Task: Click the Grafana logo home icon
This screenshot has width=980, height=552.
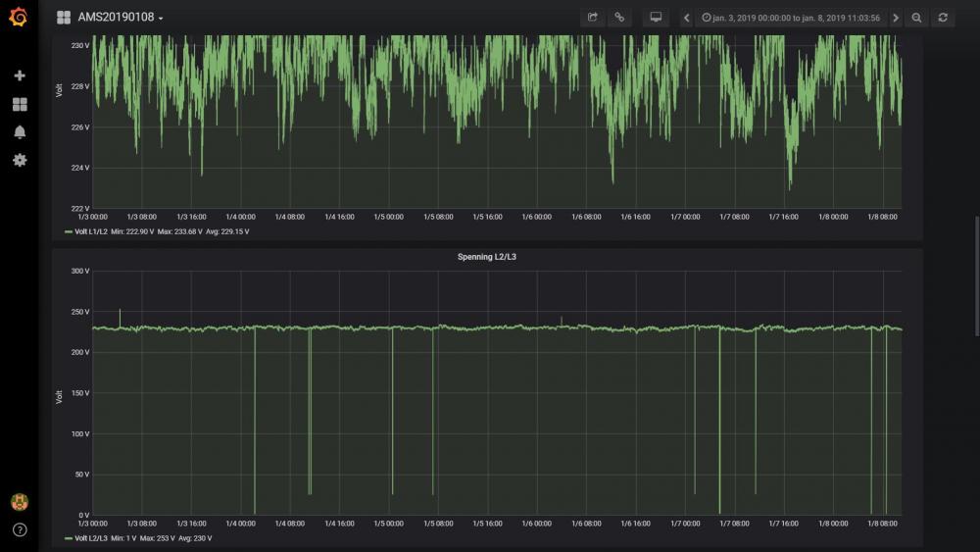Action: 19,18
